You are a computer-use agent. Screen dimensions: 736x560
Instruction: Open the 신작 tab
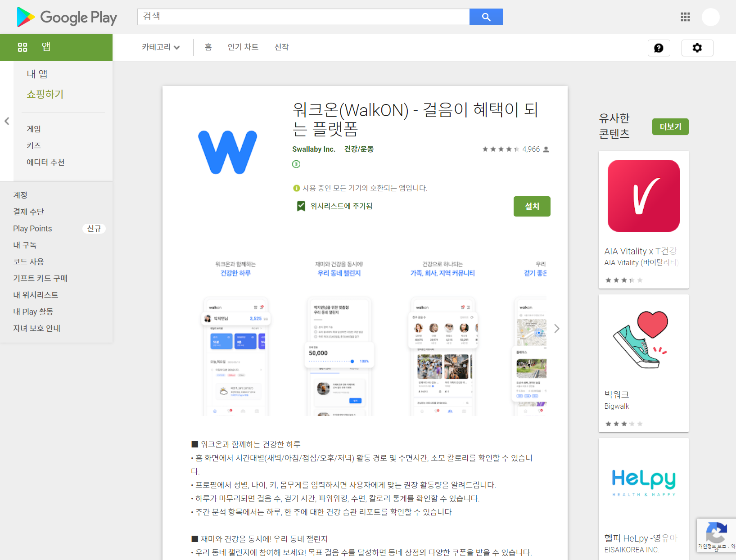[x=282, y=47]
